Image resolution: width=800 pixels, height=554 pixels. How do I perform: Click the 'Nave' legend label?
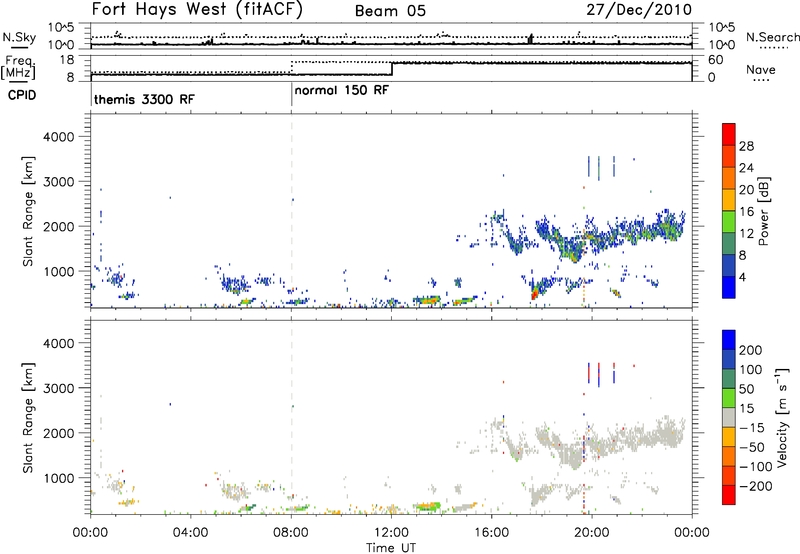click(x=760, y=69)
